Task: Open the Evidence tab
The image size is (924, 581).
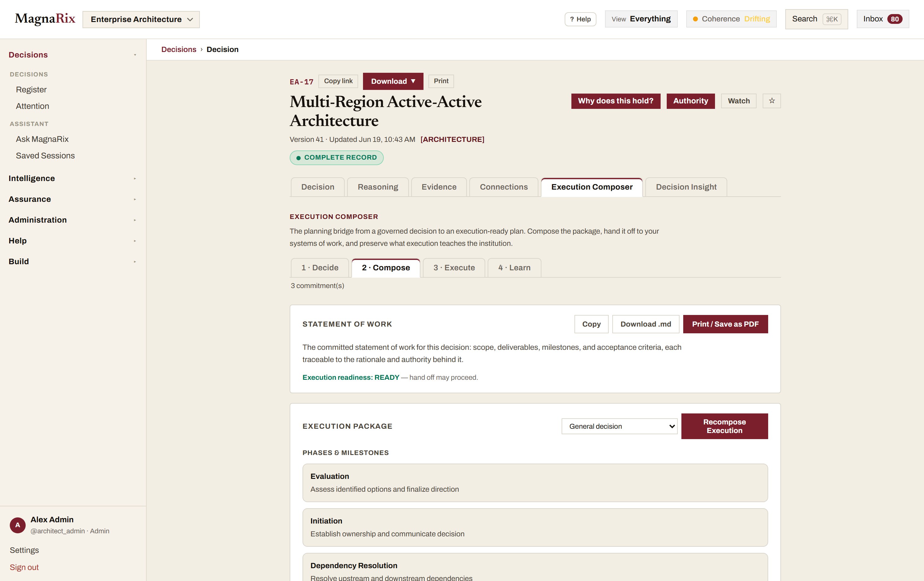Action: [x=439, y=187]
